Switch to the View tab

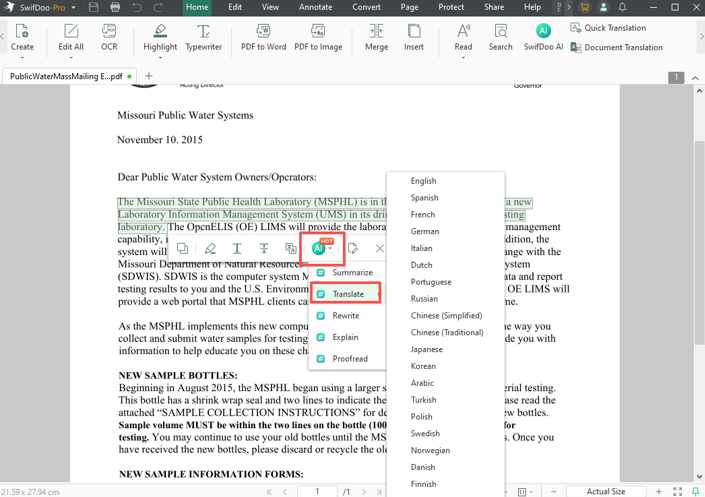(270, 7)
